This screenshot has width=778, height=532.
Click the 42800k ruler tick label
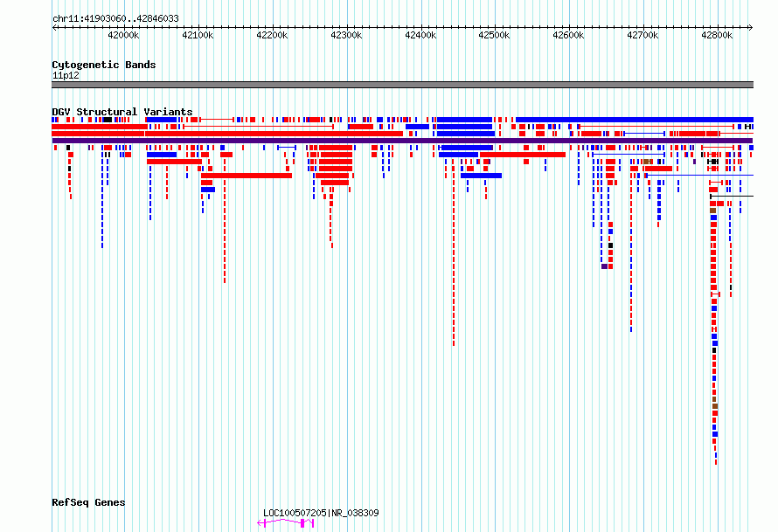(x=717, y=35)
